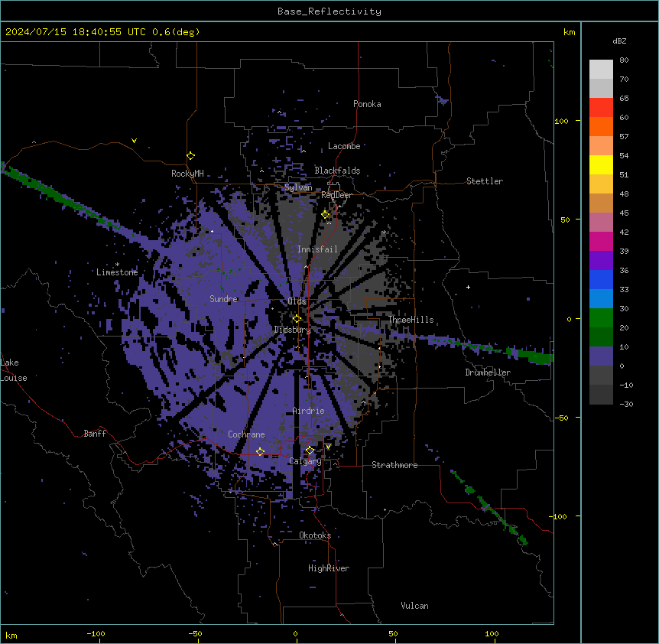Click the Blackfalds city label
The image size is (659, 644).
(x=337, y=171)
